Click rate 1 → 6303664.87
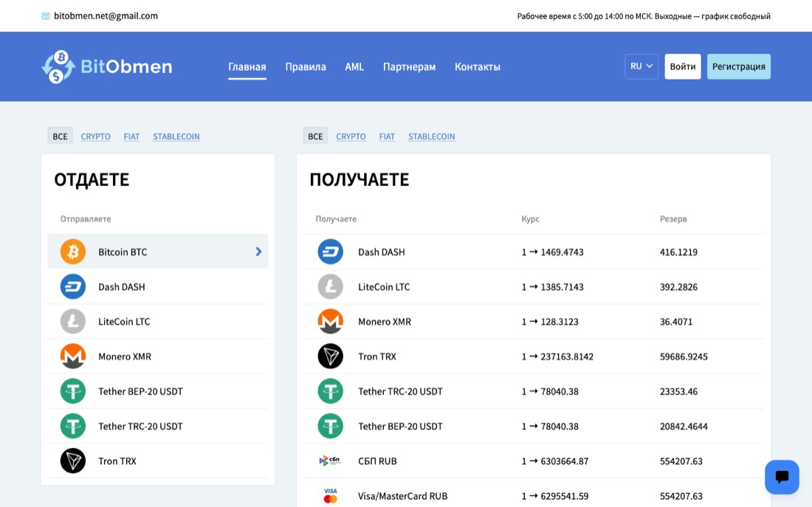This screenshot has width=812, height=507. [x=555, y=461]
